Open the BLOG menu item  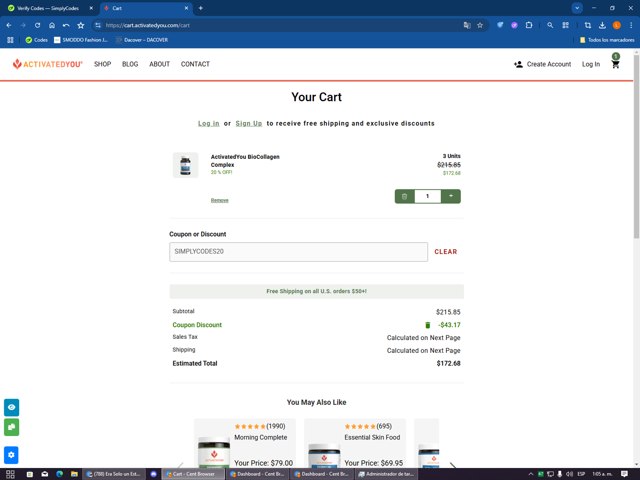(x=130, y=64)
